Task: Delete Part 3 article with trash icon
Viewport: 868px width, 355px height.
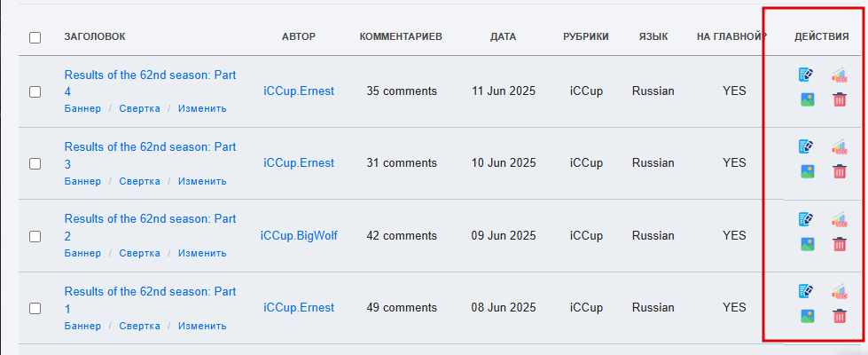Action: click(840, 171)
